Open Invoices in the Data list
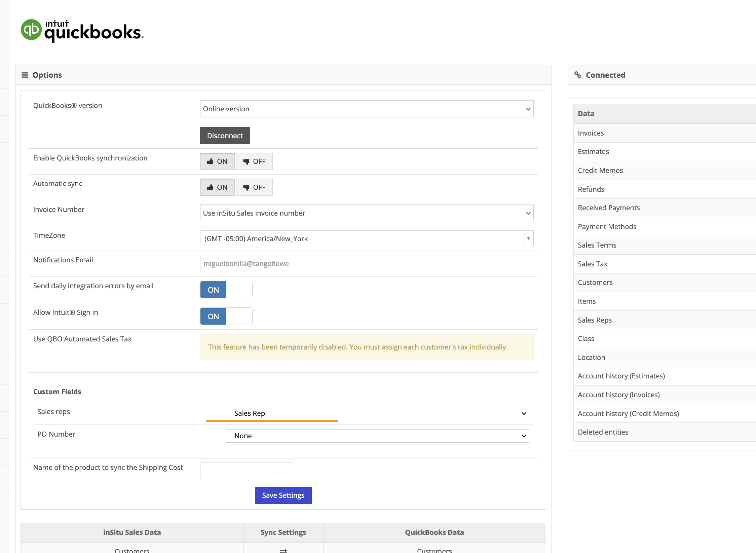 pos(591,133)
